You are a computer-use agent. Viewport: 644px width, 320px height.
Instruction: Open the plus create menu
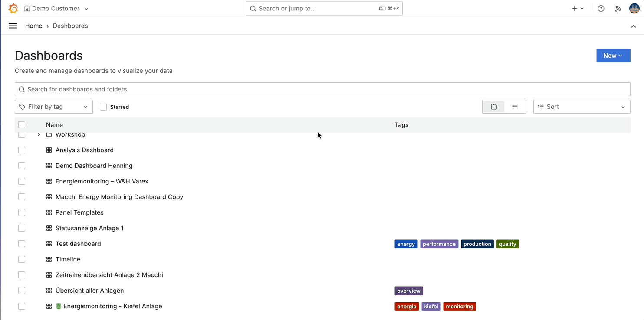coord(577,8)
